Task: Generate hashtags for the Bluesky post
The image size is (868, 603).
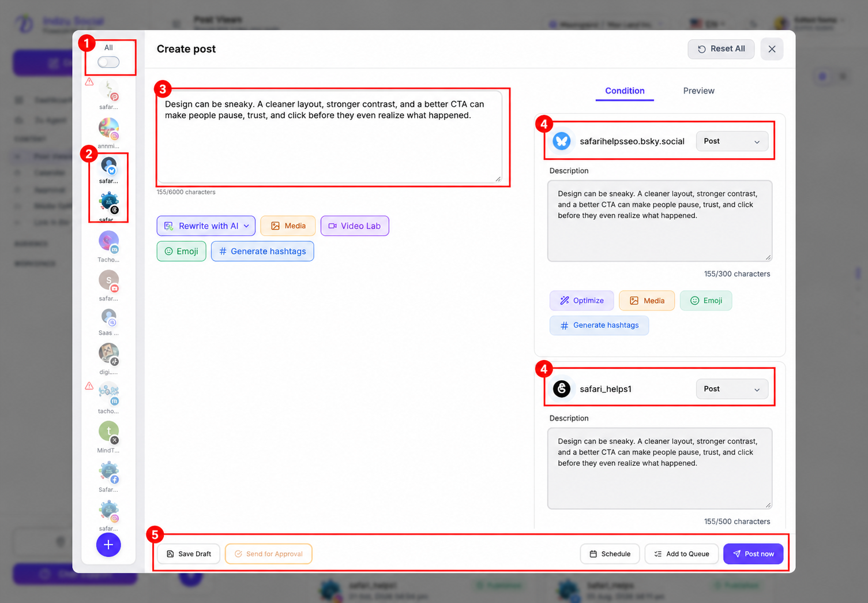Action: (x=599, y=325)
